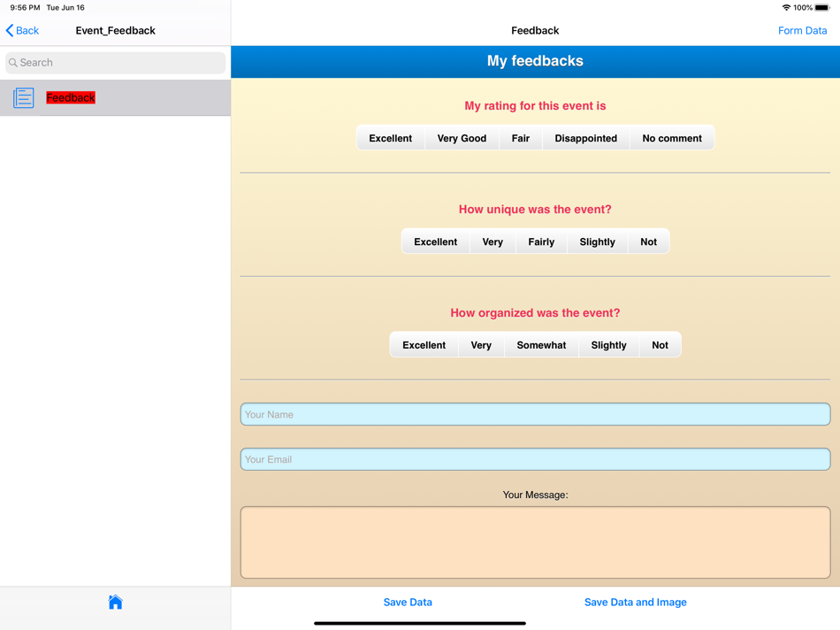Tap the battery indicator icon
The height and width of the screenshot is (630, 840).
(822, 7)
